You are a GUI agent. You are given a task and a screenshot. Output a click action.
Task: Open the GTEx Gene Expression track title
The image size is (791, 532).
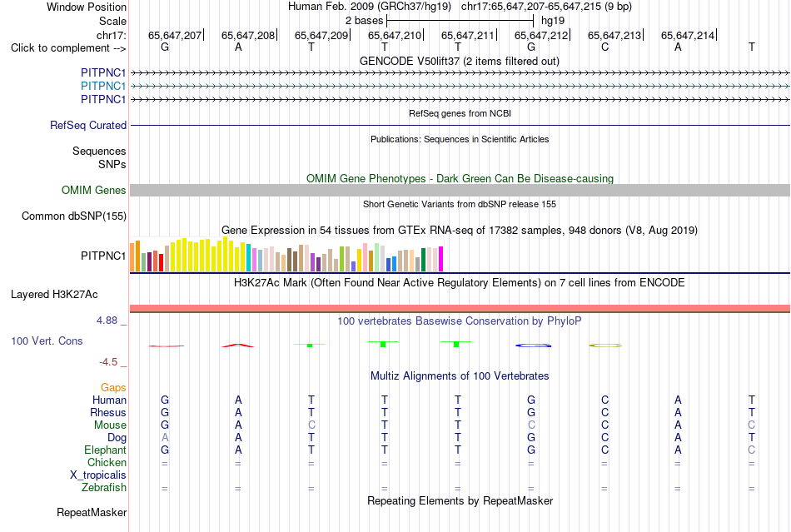coord(460,231)
